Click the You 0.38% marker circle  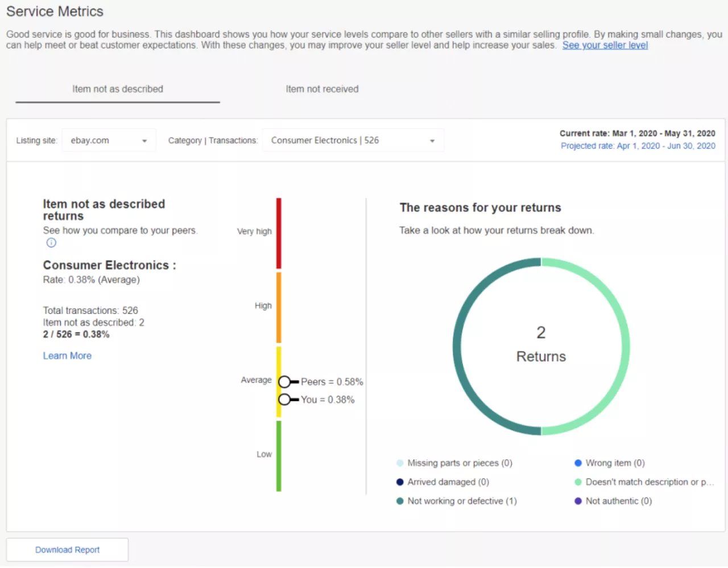click(x=284, y=400)
